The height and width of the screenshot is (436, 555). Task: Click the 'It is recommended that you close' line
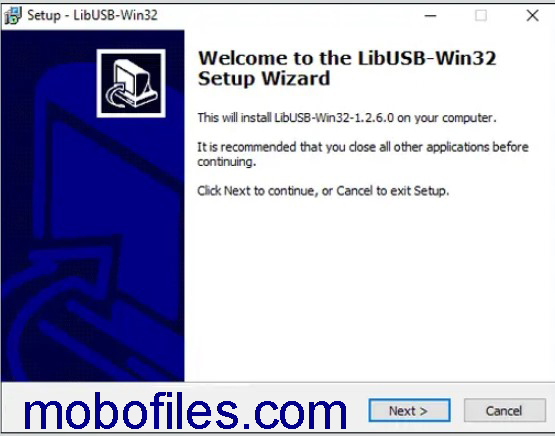pos(363,147)
